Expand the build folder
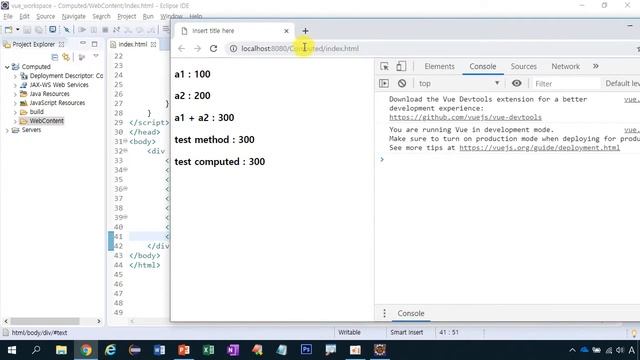The height and width of the screenshot is (360, 640). (x=15, y=112)
